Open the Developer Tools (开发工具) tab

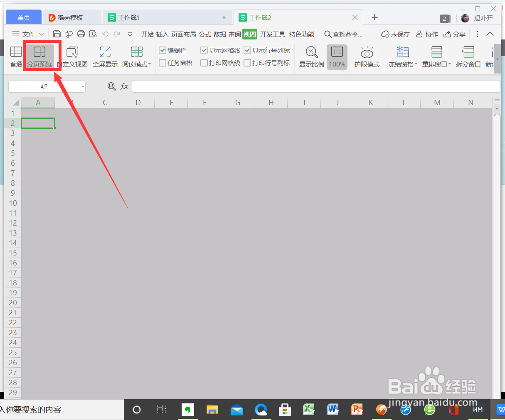coord(273,34)
